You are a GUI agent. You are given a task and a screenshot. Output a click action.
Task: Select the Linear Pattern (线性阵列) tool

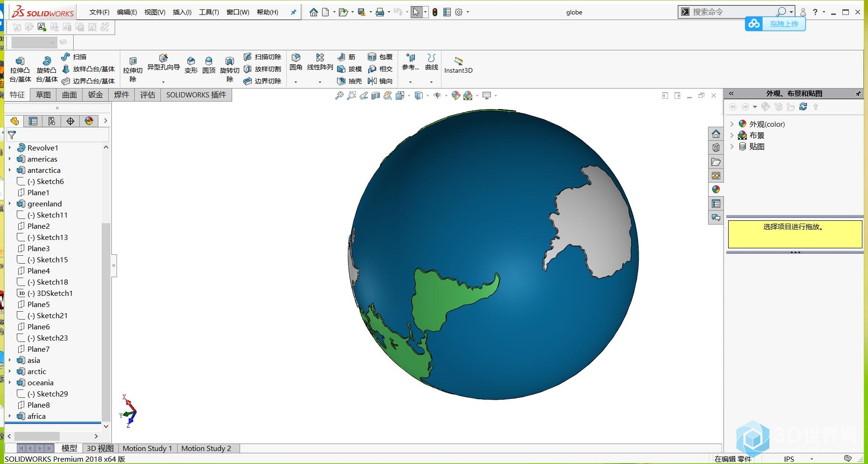pos(320,62)
